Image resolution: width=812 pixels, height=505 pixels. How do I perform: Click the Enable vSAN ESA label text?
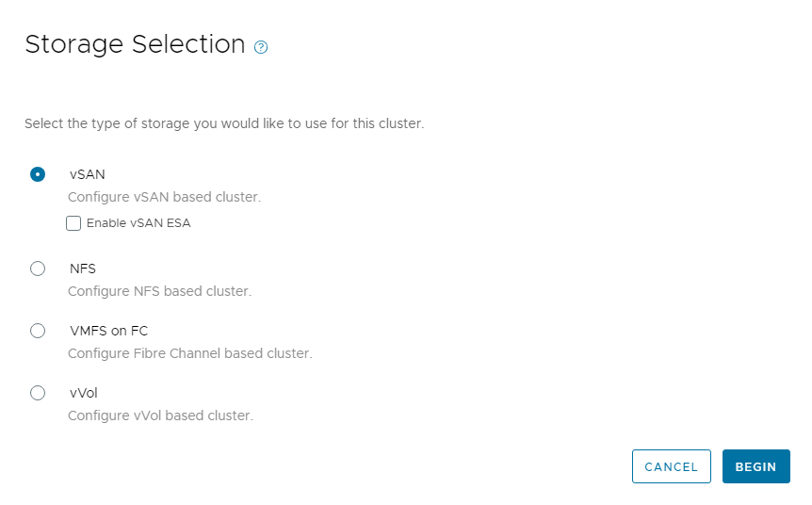pos(138,223)
